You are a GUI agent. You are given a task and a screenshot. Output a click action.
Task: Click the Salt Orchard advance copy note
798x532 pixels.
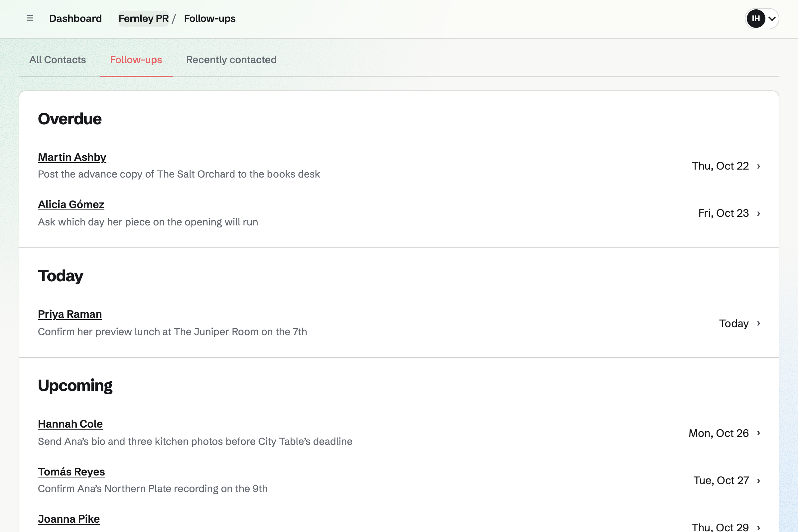pos(179,174)
